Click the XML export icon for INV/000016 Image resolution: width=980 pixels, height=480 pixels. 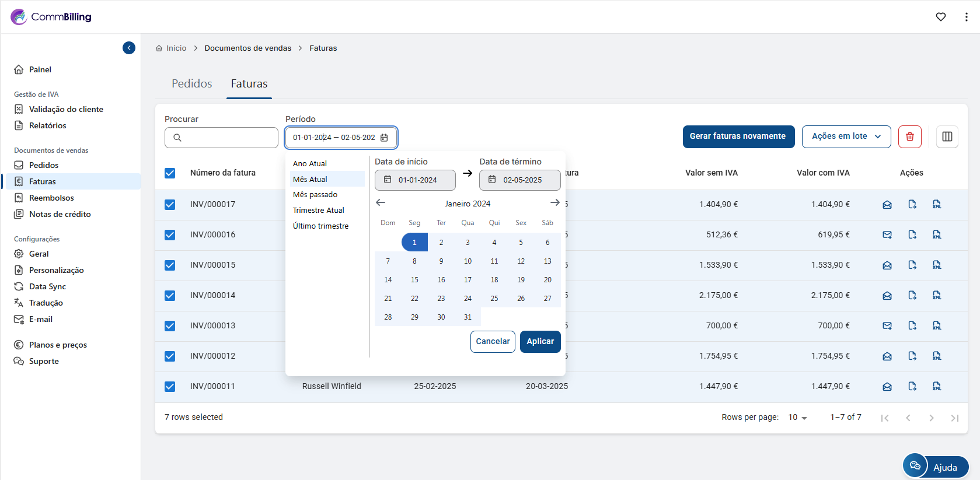click(x=936, y=235)
